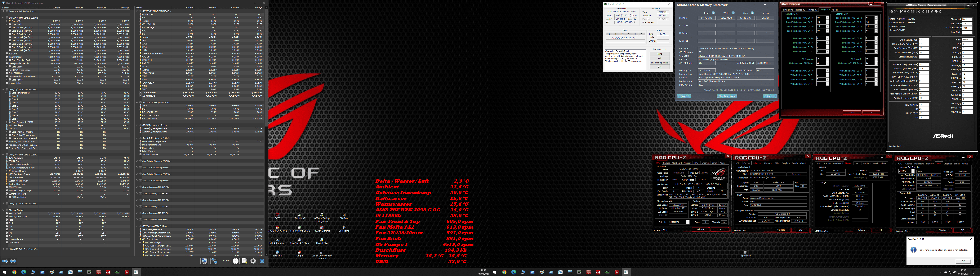Screen dimensions: 980x276
Task: Open I/O Latency (B) D0 R0 dropdown
Action: click(876, 38)
